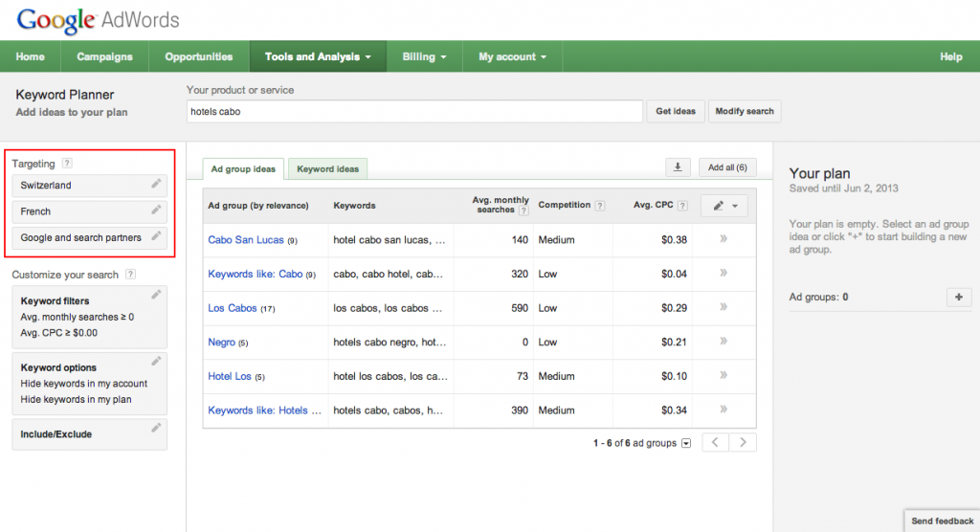Add Negro ad group to plan
The image size is (980, 532).
pos(724,342)
